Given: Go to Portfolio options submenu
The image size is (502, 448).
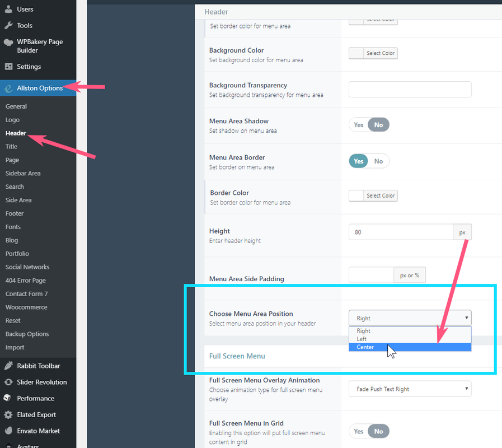Looking at the screenshot, I should [17, 254].
